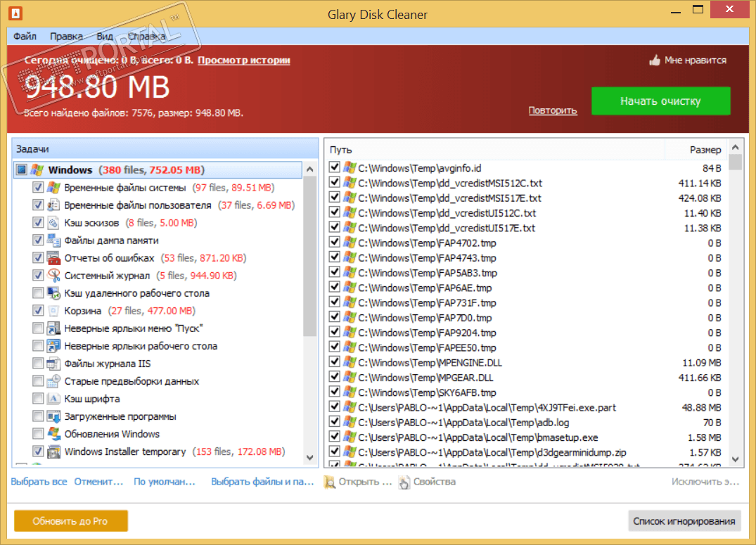Image resolution: width=756 pixels, height=545 pixels.
Task: Click the Glary Disk Cleaner app icon in title bar
Action: pos(15,13)
